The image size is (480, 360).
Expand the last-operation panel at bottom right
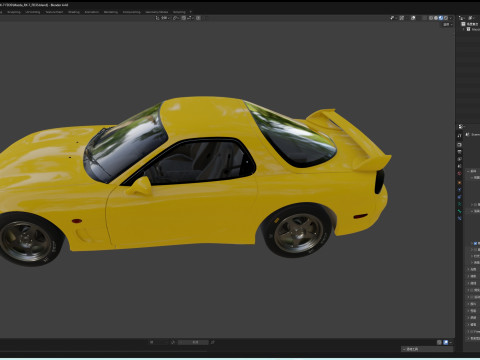pyautogui.click(x=427, y=349)
